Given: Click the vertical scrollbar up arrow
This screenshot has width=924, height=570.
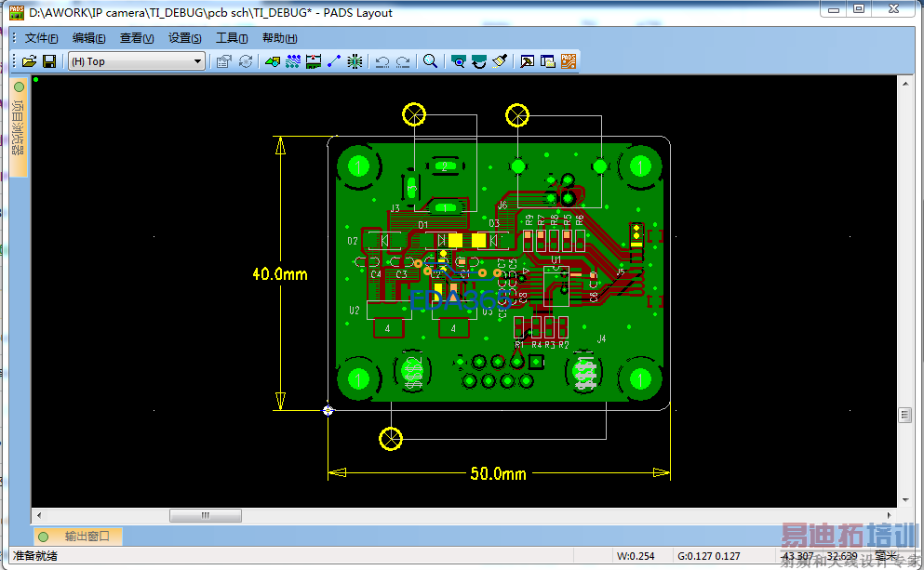Looking at the screenshot, I should (905, 84).
